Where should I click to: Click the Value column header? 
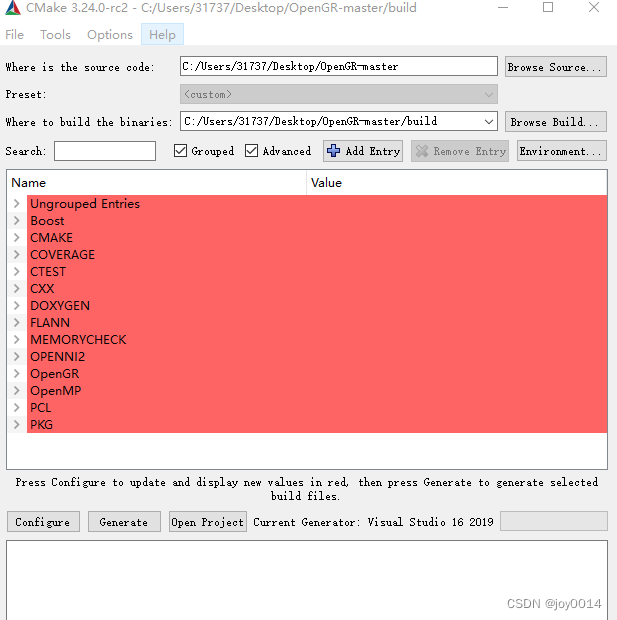[457, 183]
